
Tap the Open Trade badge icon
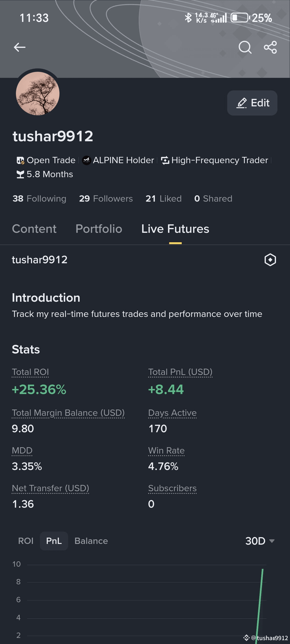pyautogui.click(x=20, y=160)
